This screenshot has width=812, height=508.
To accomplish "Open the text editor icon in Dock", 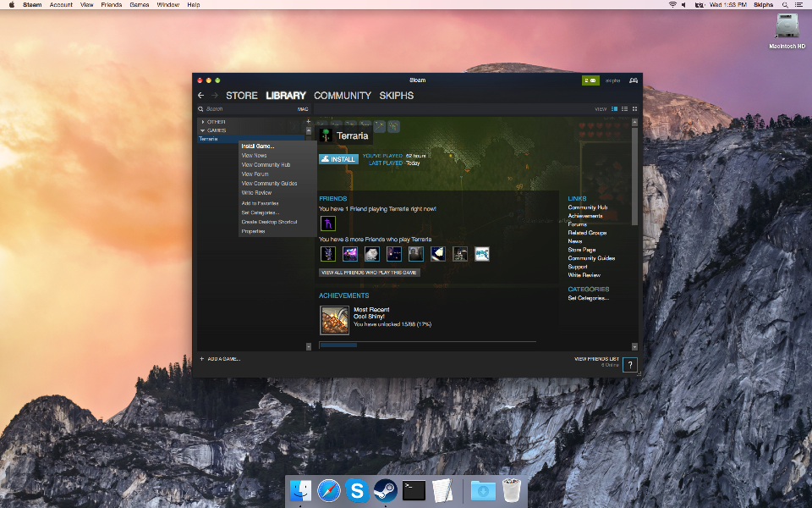I will (442, 490).
